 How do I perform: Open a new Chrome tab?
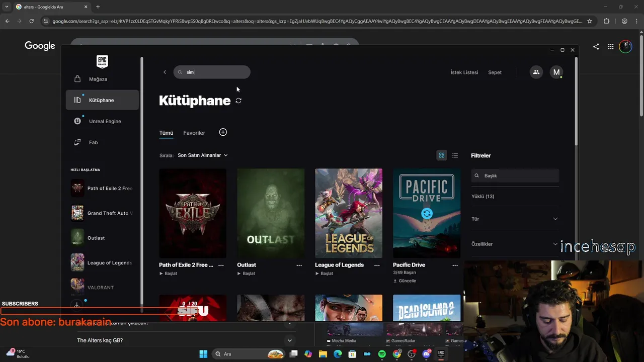click(x=98, y=7)
